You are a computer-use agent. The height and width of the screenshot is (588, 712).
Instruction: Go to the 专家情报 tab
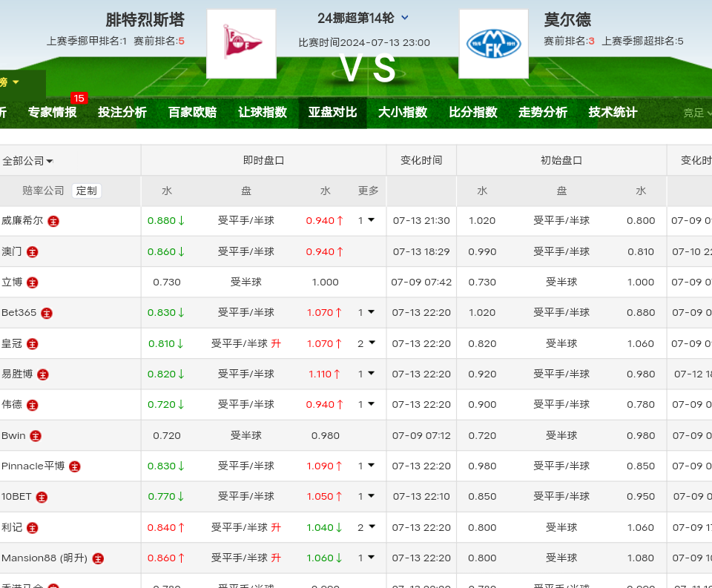point(53,113)
